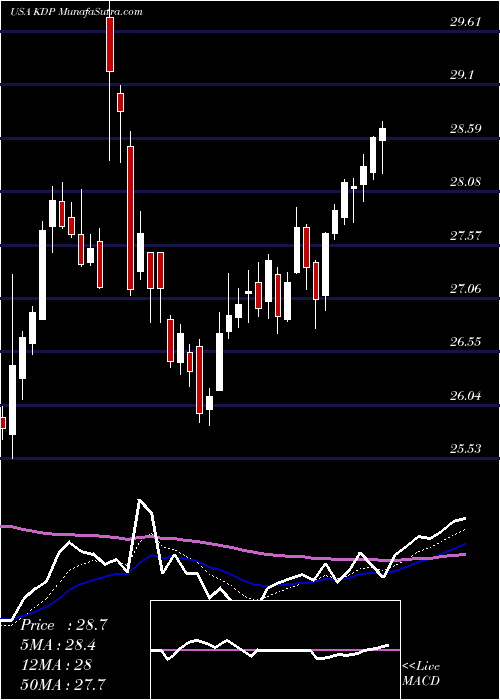Image resolution: width=500 pixels, height=700 pixels.
Task: Click the tallest red candlestick near 29.61
Action: [x=110, y=44]
